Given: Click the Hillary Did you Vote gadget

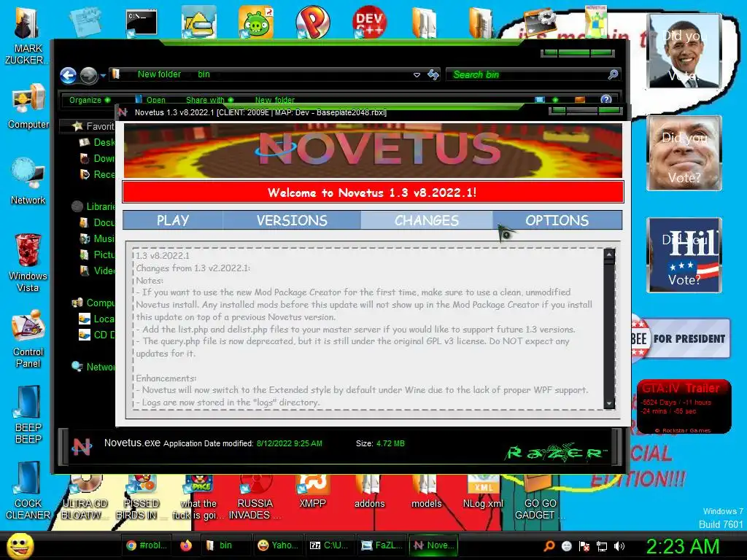Looking at the screenshot, I should pos(684,255).
